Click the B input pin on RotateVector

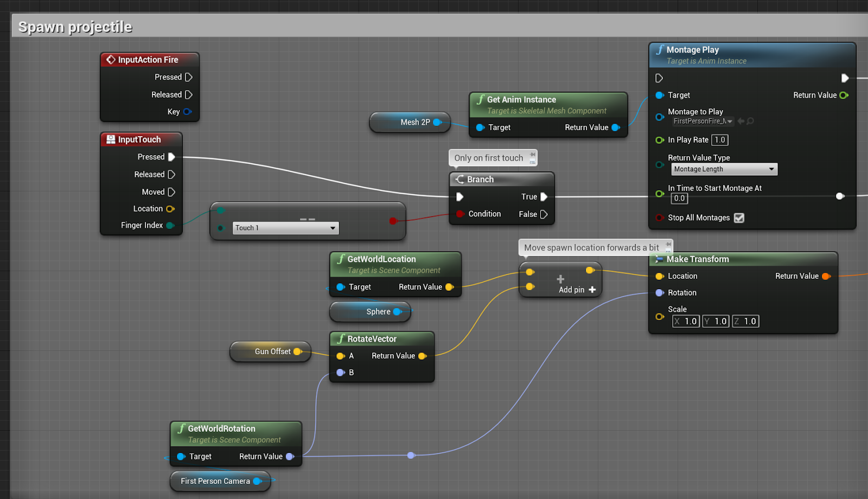tap(341, 373)
